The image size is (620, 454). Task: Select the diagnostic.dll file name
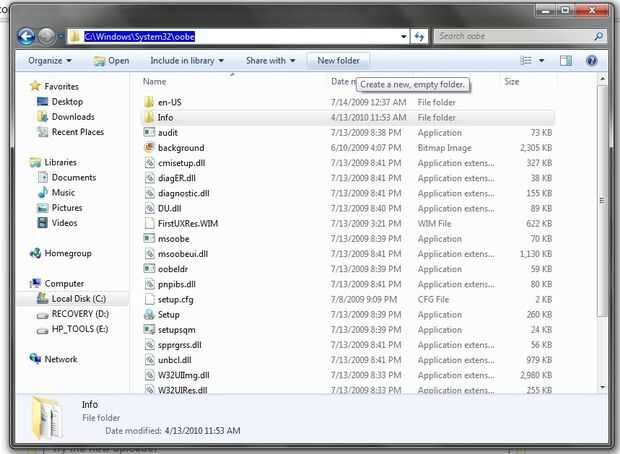(183, 193)
